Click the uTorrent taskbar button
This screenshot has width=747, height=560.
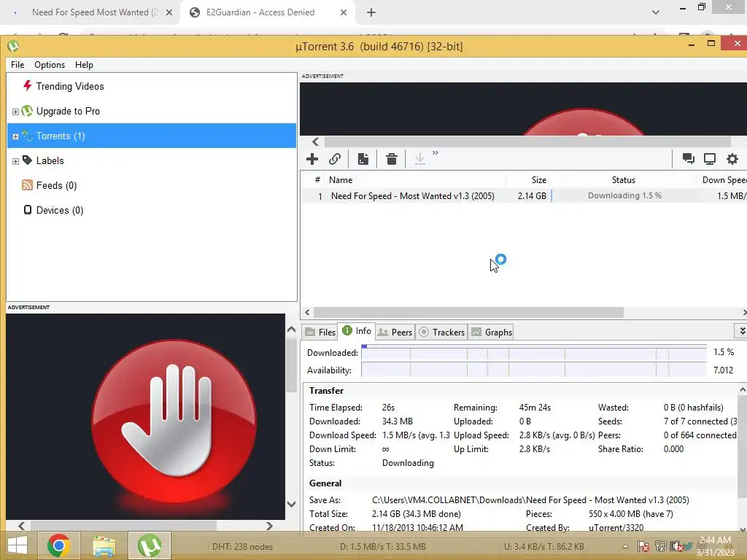click(150, 545)
